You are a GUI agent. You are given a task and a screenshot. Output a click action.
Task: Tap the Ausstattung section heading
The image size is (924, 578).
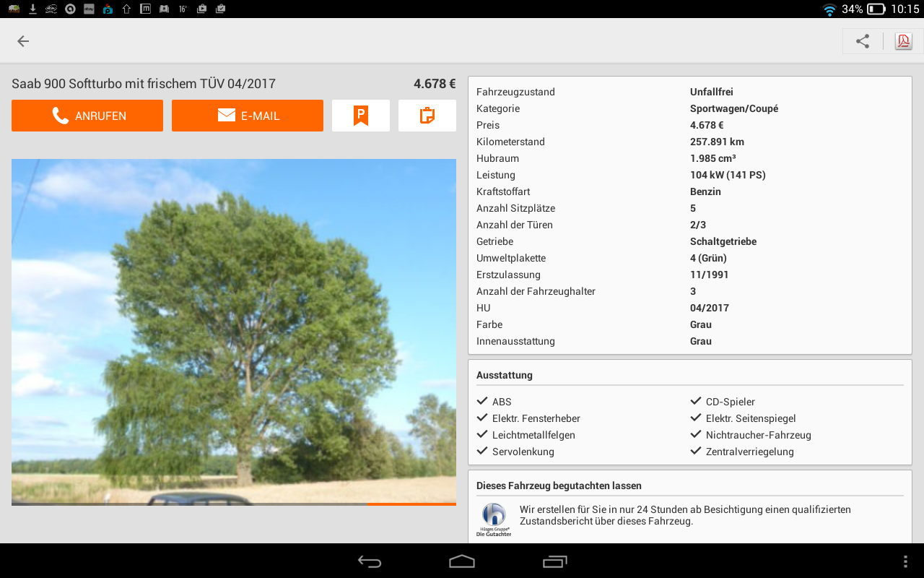coord(505,375)
